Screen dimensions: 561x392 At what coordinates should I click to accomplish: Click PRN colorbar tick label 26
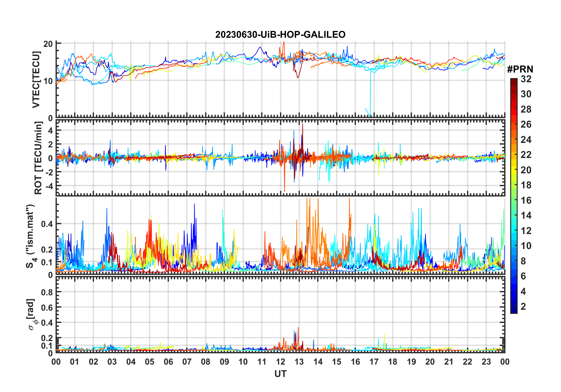click(526, 124)
